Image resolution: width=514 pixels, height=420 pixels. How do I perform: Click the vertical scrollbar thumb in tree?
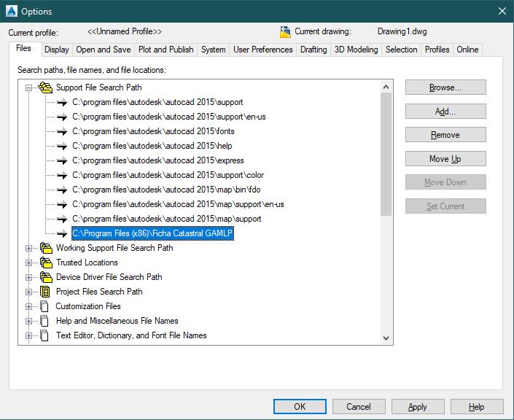[386, 155]
